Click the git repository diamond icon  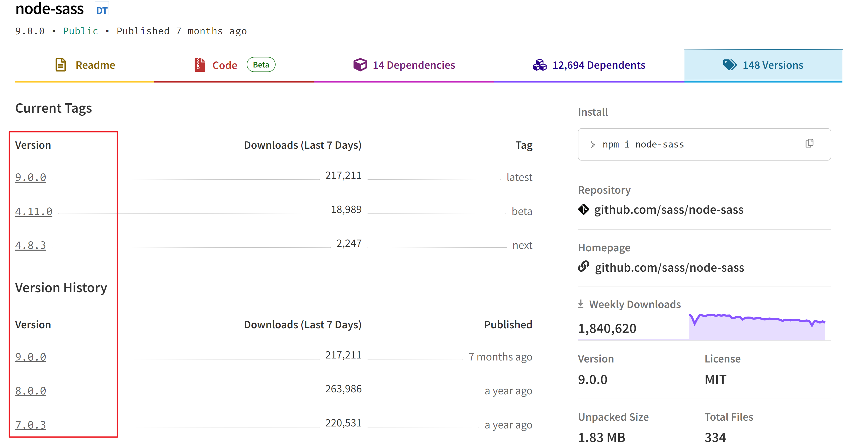pyautogui.click(x=584, y=209)
